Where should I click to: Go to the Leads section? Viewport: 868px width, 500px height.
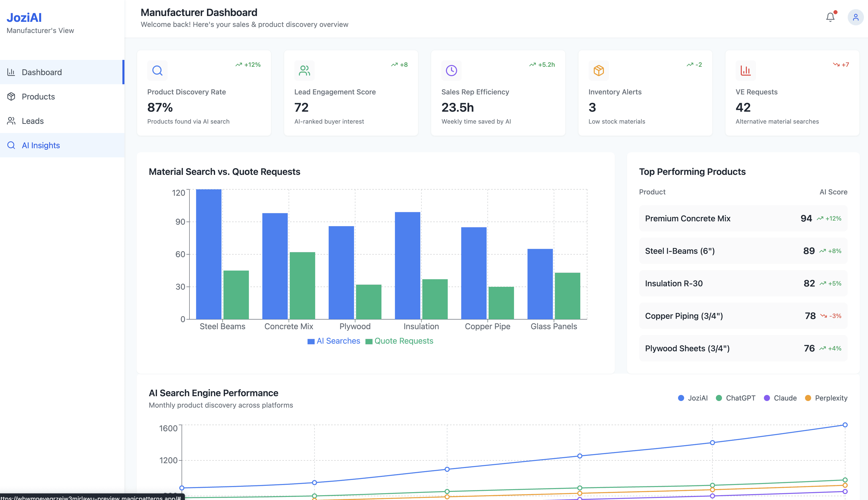(33, 121)
